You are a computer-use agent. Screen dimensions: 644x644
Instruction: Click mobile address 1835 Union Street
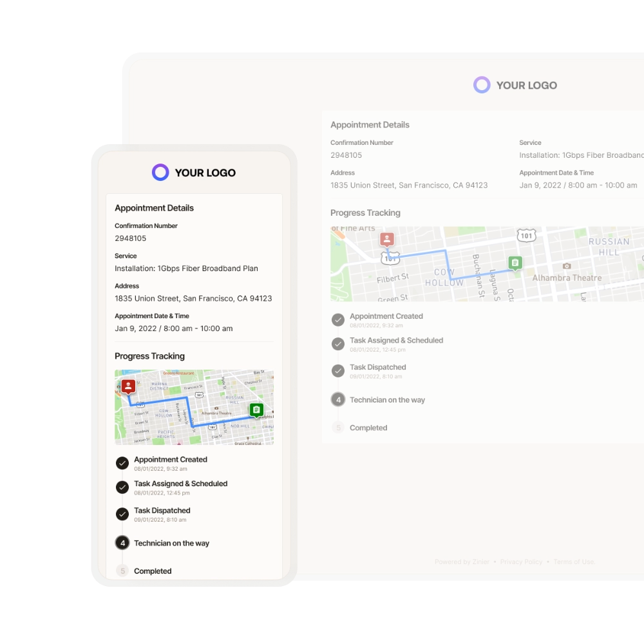coord(193,299)
